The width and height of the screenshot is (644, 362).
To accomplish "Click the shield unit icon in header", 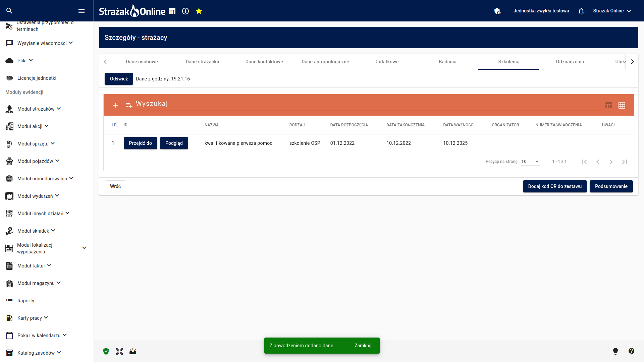I will [x=497, y=11].
